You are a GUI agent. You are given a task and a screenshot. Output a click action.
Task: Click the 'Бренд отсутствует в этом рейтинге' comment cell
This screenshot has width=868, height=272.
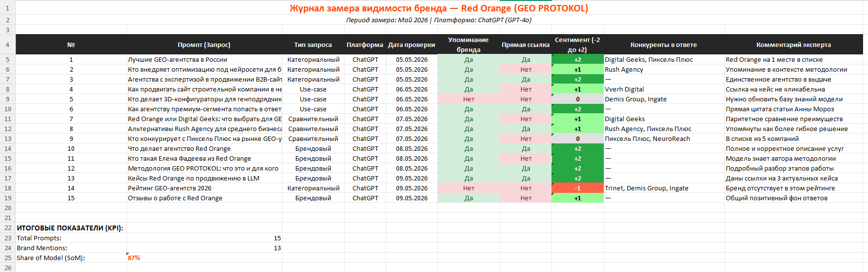(793, 188)
